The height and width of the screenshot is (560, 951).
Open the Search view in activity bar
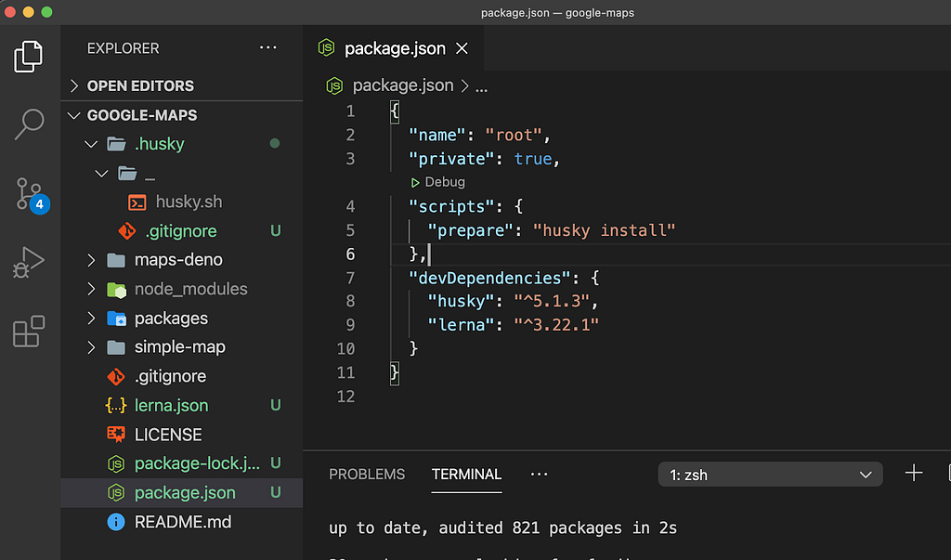29,124
